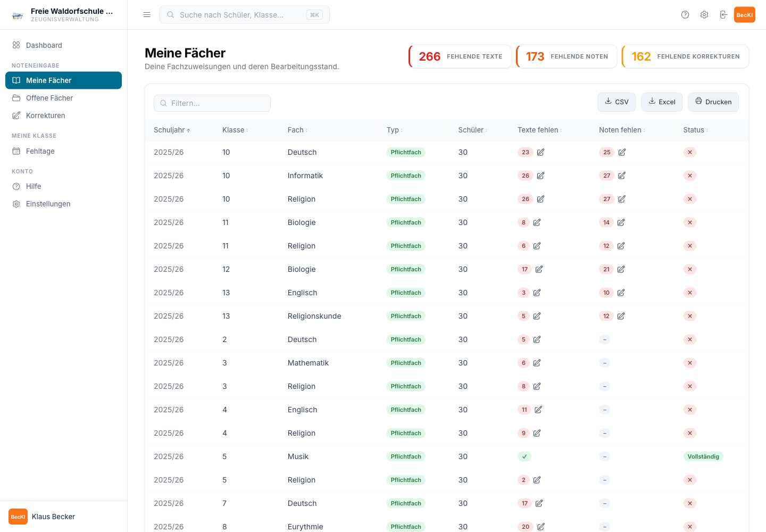Screen dimensions: 766x532
Task: Open Fehltage under Meine Klasse
Action: [x=63, y=151]
